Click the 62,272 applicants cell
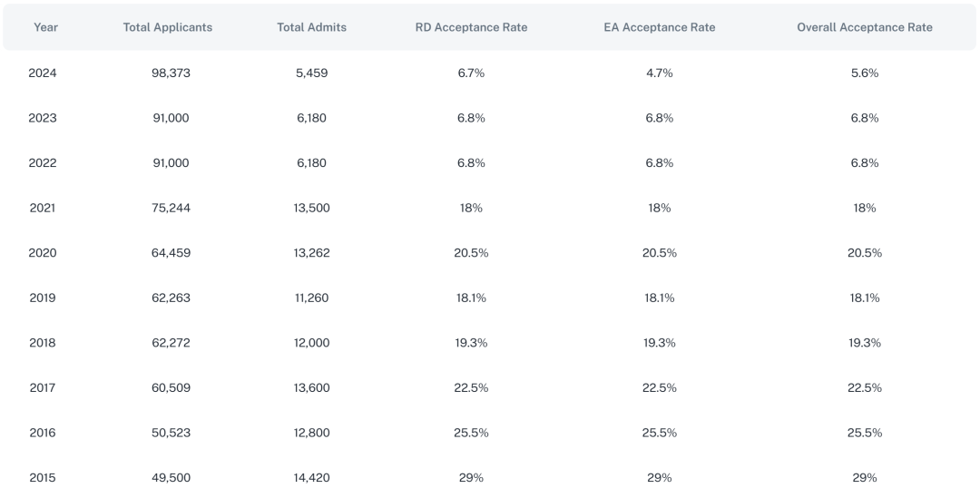 click(x=171, y=343)
